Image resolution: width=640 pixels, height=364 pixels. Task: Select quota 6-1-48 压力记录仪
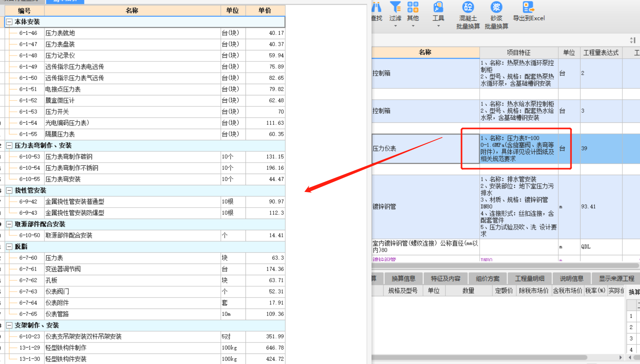[x=145, y=56]
